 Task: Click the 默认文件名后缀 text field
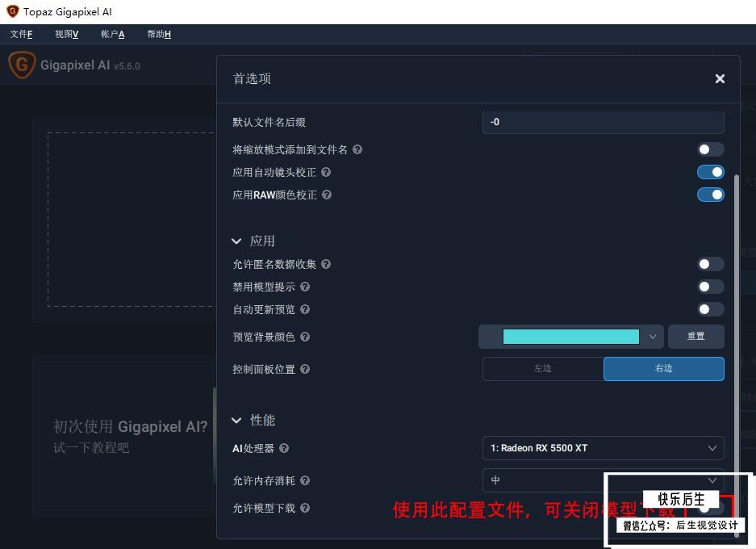point(604,122)
